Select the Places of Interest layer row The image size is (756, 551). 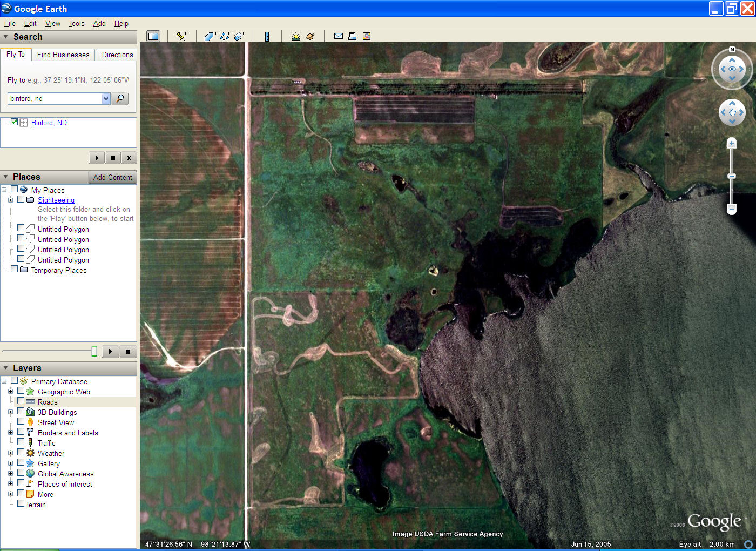pos(65,484)
